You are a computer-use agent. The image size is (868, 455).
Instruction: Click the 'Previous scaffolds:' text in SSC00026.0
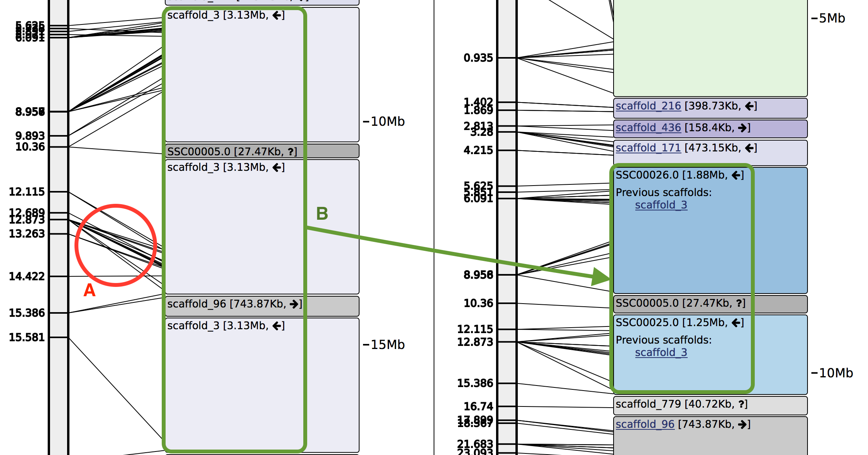664,193
